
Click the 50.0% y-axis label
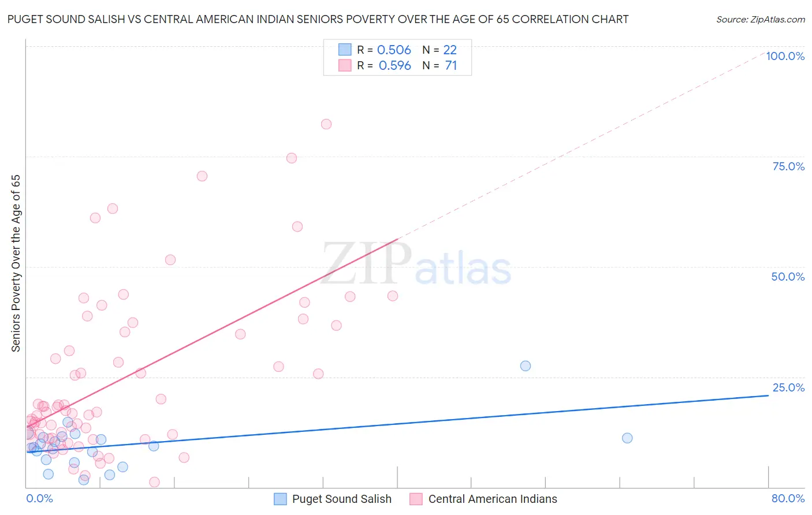coord(788,277)
